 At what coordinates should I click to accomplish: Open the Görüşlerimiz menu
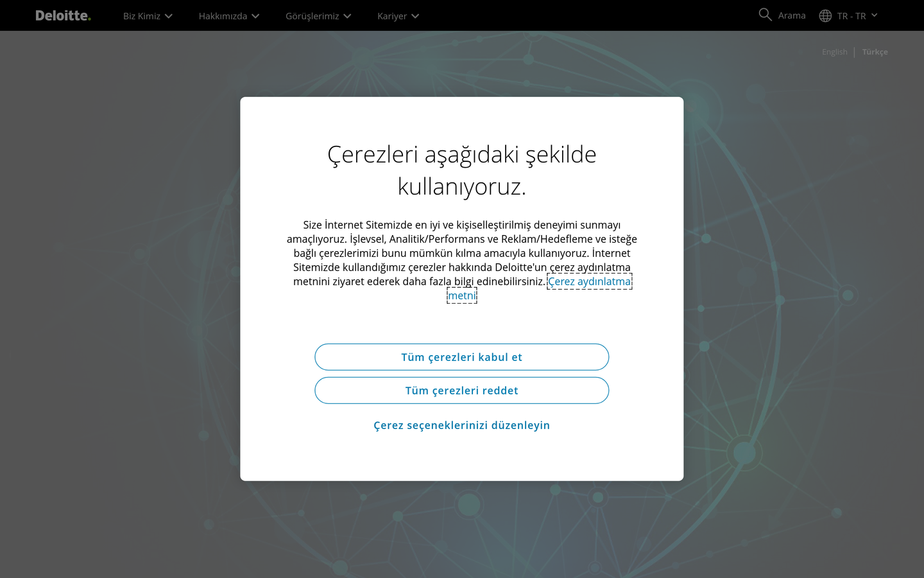(x=312, y=16)
